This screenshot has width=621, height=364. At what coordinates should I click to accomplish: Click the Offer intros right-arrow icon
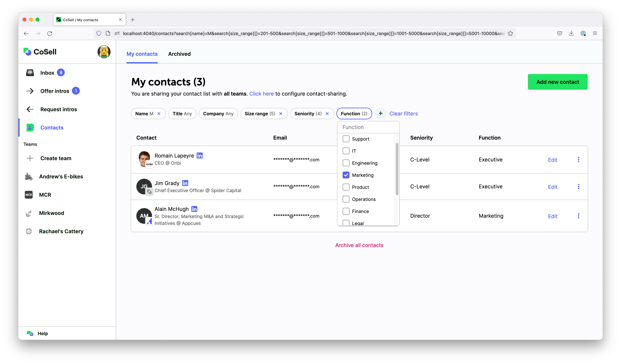[x=30, y=91]
